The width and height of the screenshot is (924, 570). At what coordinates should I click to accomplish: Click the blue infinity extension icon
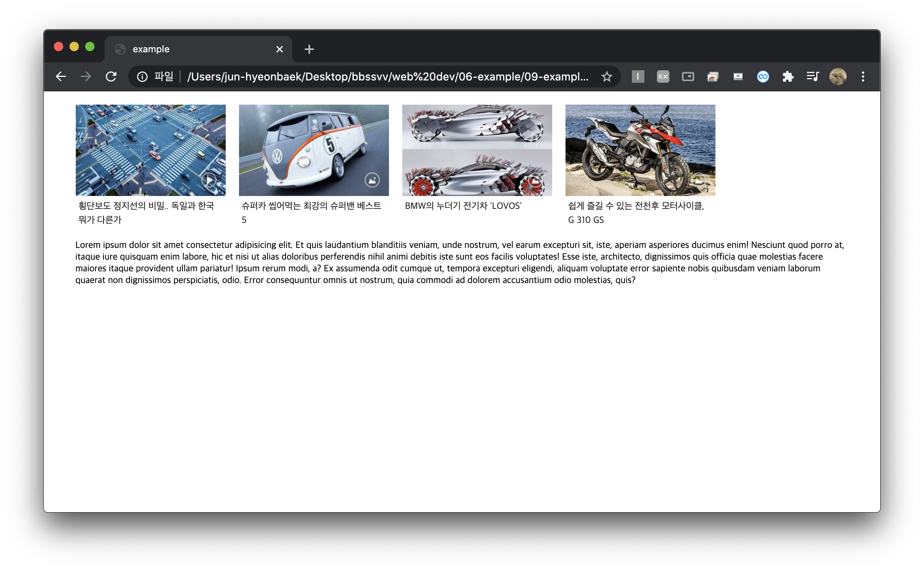click(763, 77)
